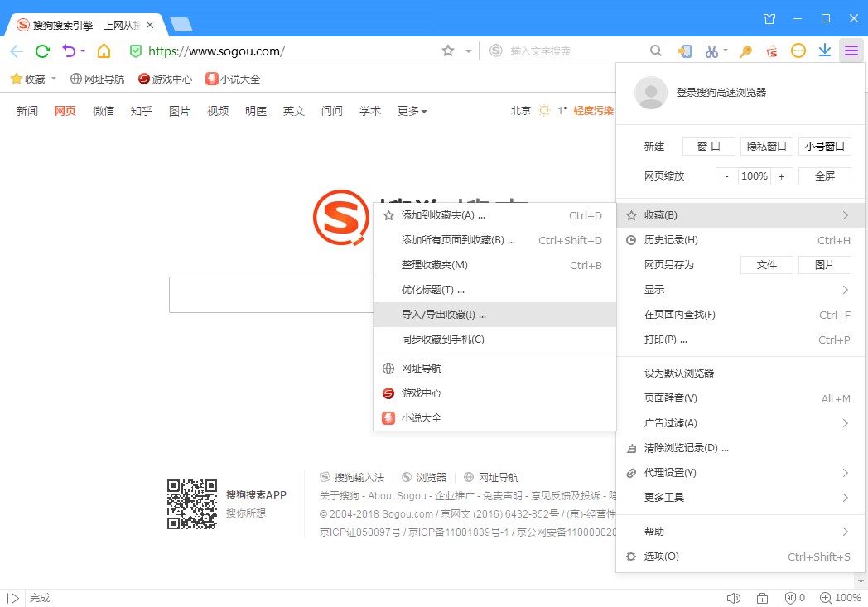
Task: Click the box icon beside status bar speaker
Action: (762, 598)
